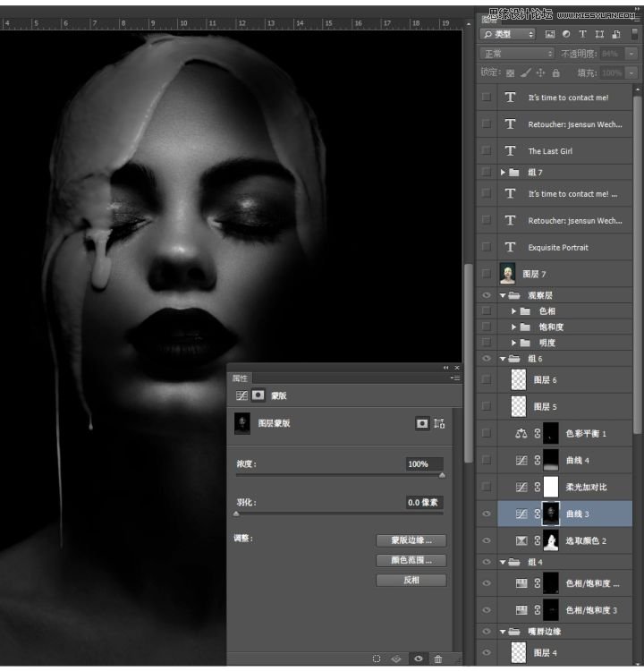Filter layers by shape layer icon

(x=599, y=34)
